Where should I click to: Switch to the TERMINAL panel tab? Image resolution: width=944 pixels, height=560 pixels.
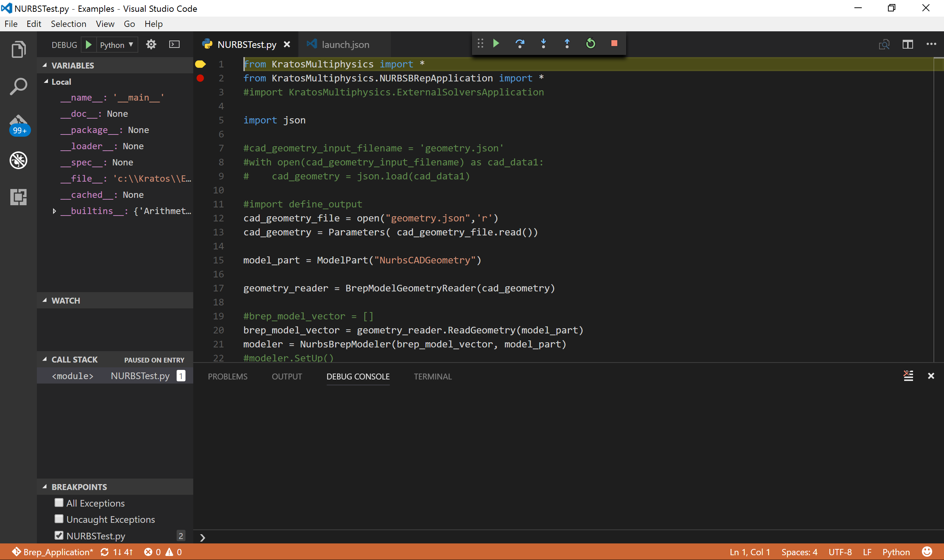coord(432,376)
